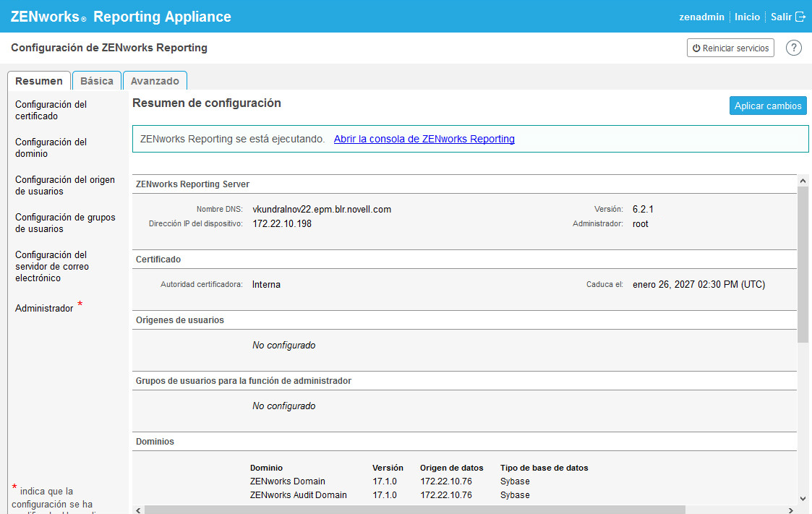This screenshot has width=812, height=514.
Task: Click the horizontal scrollbar left arrow
Action: coord(138,510)
